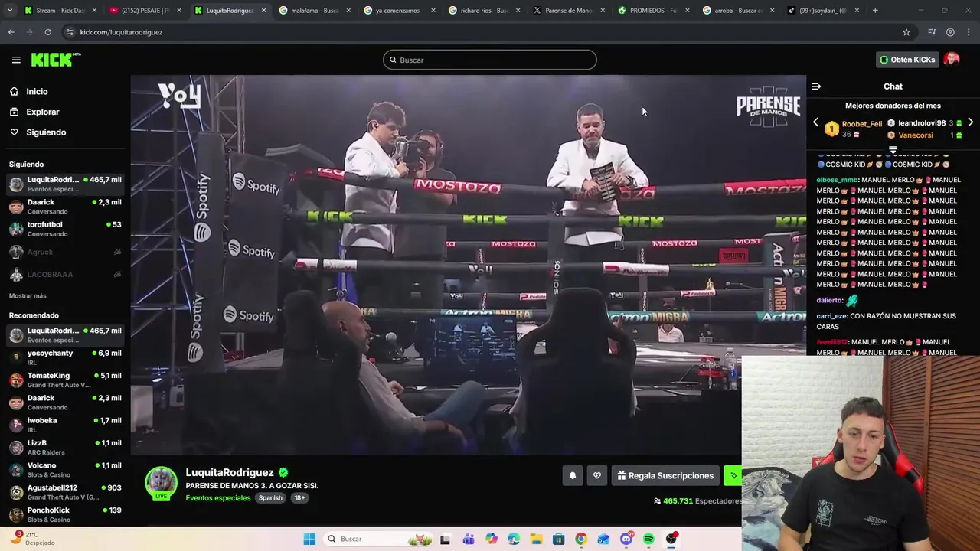Open Chrome three-dot menu
The height and width of the screenshot is (551, 980).
click(x=969, y=32)
